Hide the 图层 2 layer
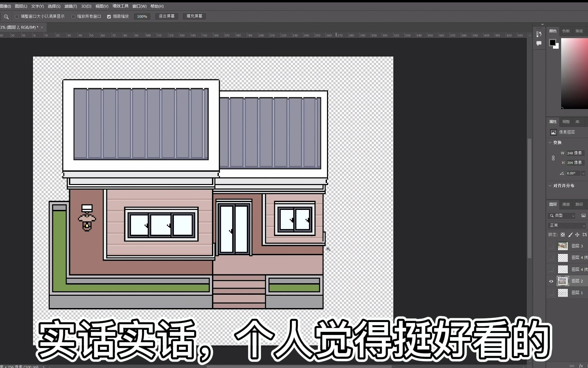The width and height of the screenshot is (588, 368). (551, 281)
